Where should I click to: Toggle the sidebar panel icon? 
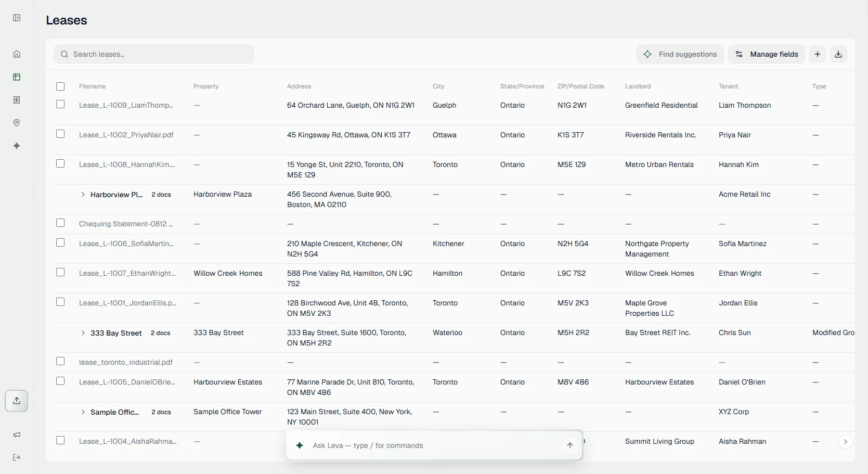click(17, 18)
